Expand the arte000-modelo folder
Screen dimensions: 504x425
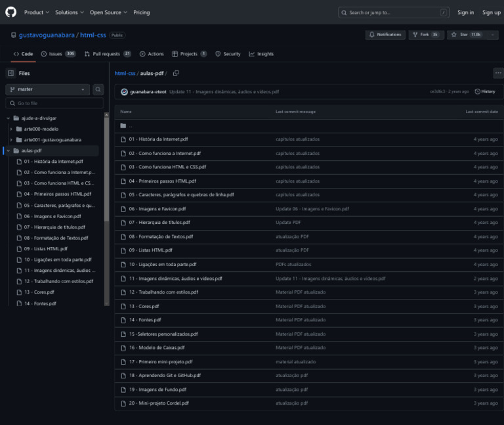point(11,129)
